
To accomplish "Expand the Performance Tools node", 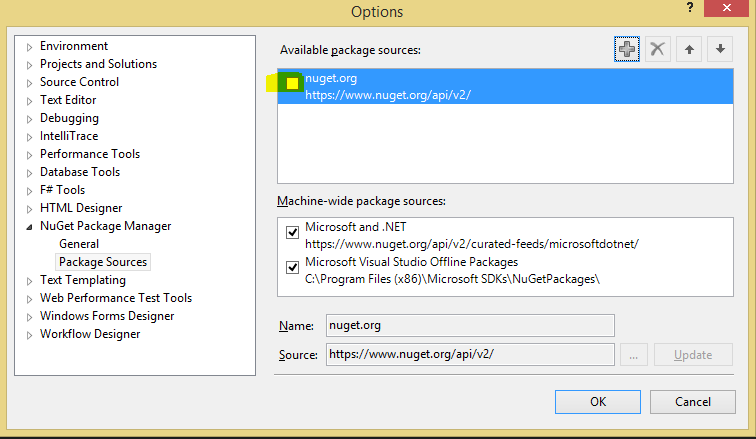I will point(29,155).
